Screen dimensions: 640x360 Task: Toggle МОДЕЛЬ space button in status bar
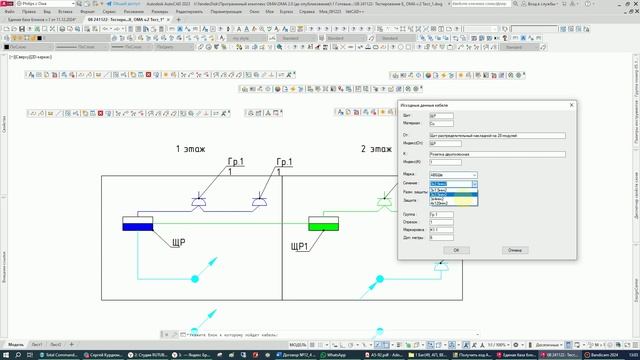click(298, 345)
